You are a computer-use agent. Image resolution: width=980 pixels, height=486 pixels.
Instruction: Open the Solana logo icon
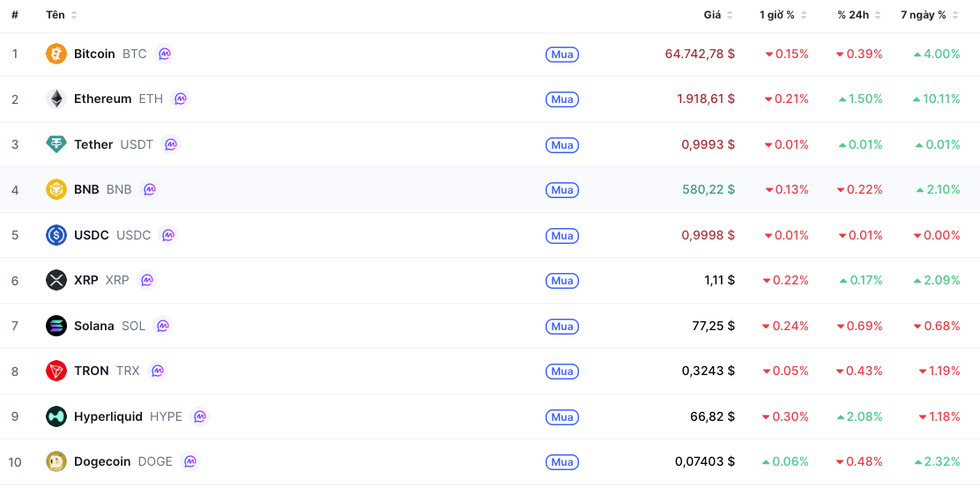point(56,326)
